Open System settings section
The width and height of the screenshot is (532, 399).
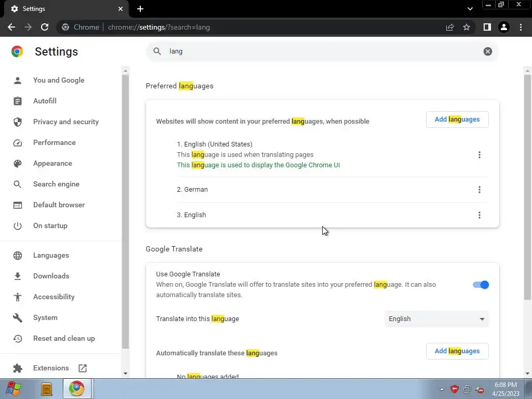click(x=45, y=317)
